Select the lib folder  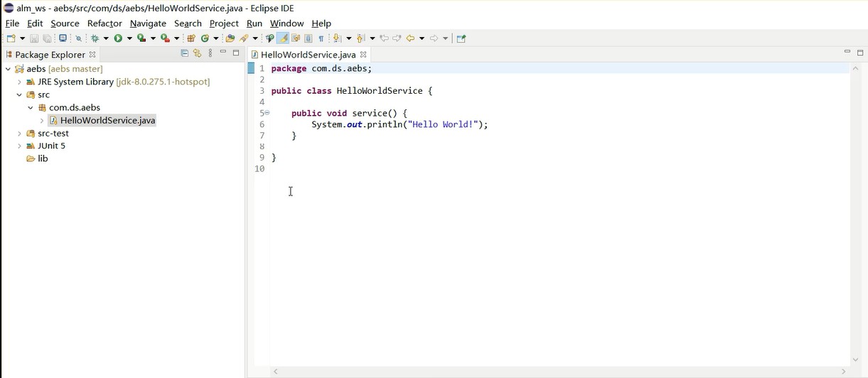pos(43,158)
